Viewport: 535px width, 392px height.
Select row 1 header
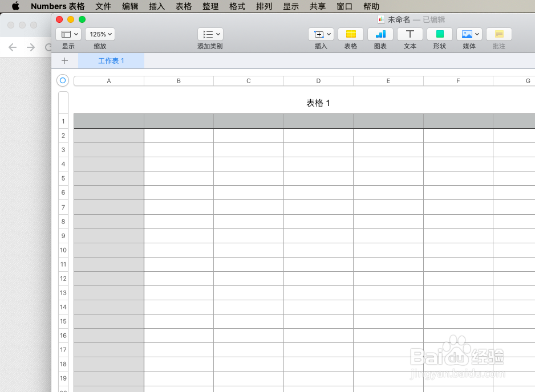tap(63, 121)
